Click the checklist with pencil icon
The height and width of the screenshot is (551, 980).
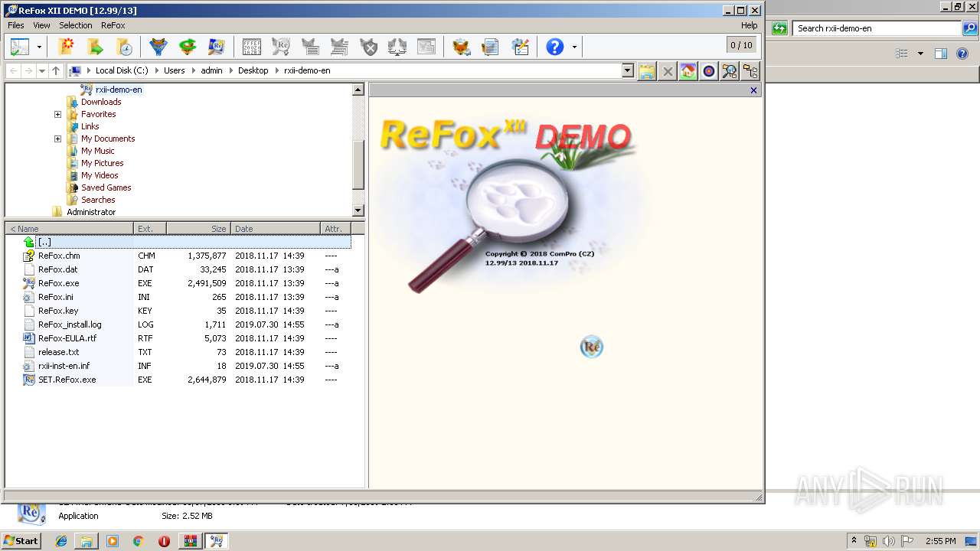point(521,47)
